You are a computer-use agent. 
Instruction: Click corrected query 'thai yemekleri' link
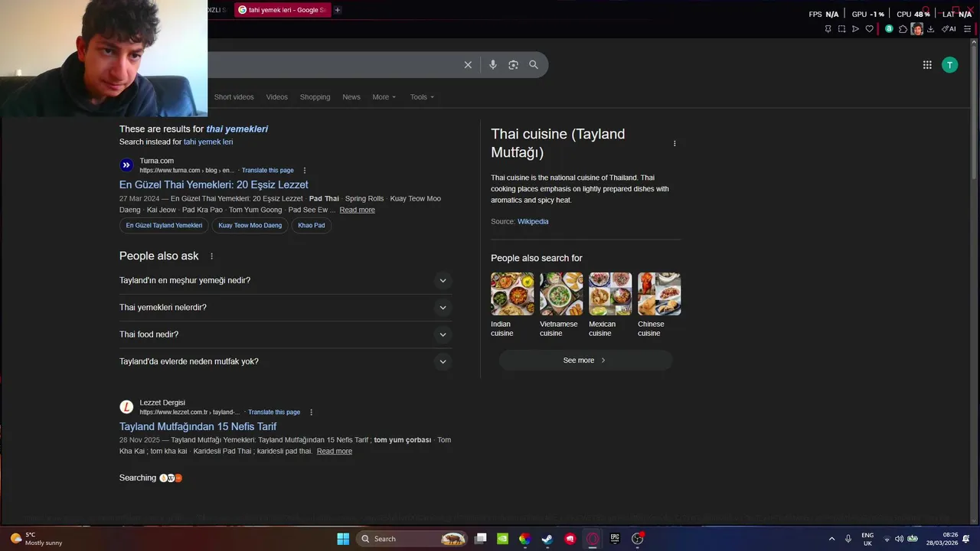237,129
